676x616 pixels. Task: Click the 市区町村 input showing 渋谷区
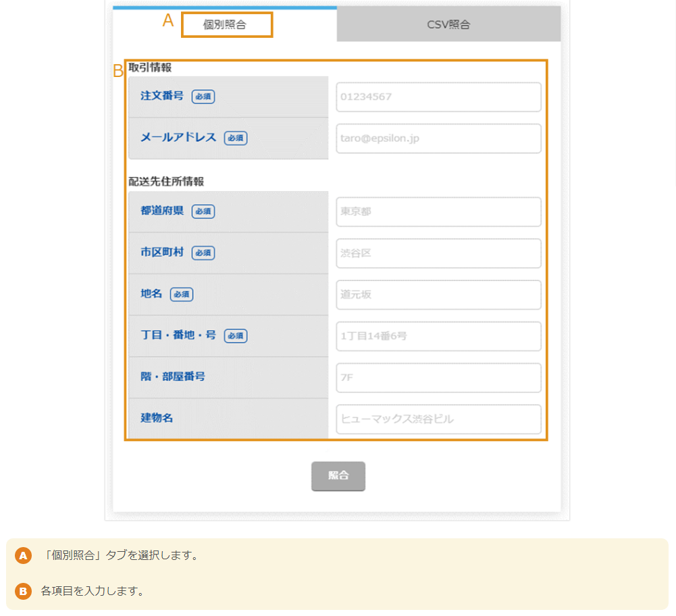pyautogui.click(x=438, y=253)
